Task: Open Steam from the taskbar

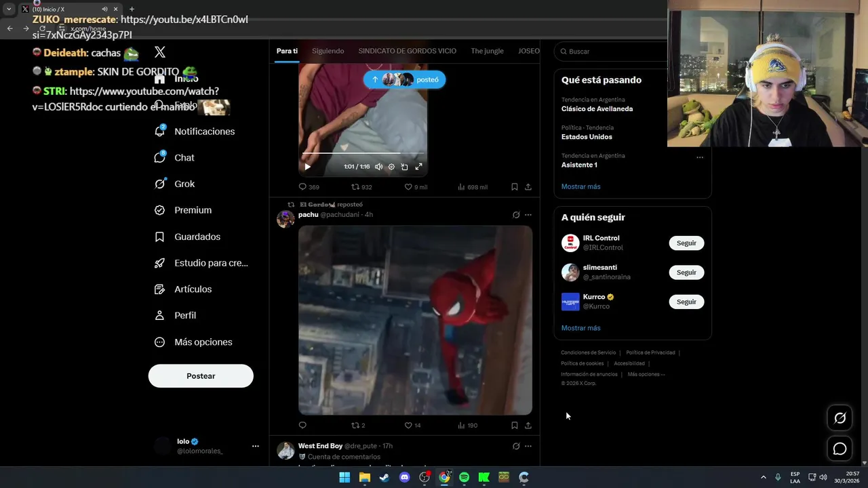Action: (384, 477)
